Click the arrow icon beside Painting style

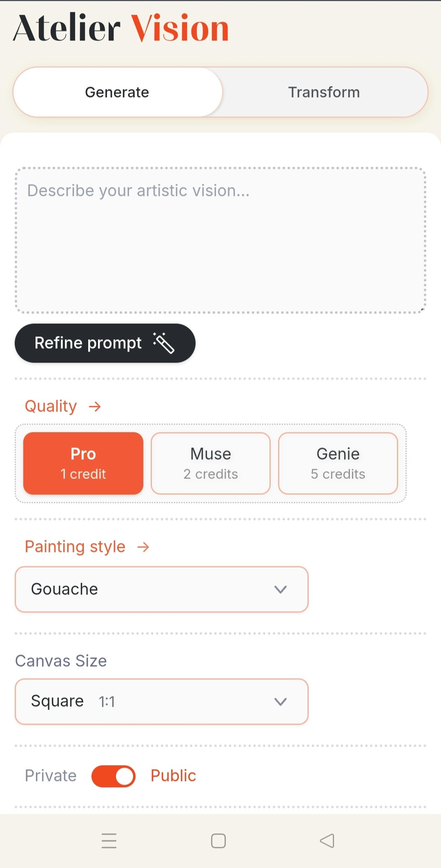(x=143, y=547)
